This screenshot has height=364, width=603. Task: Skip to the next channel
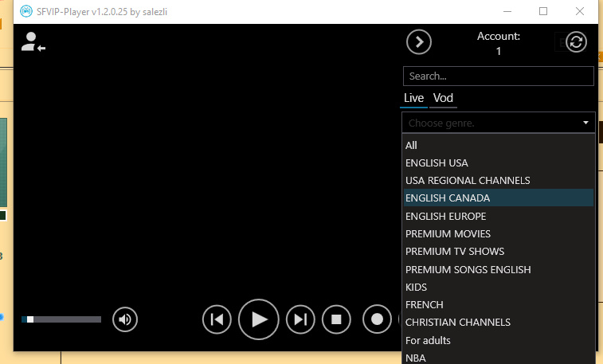pyautogui.click(x=300, y=319)
